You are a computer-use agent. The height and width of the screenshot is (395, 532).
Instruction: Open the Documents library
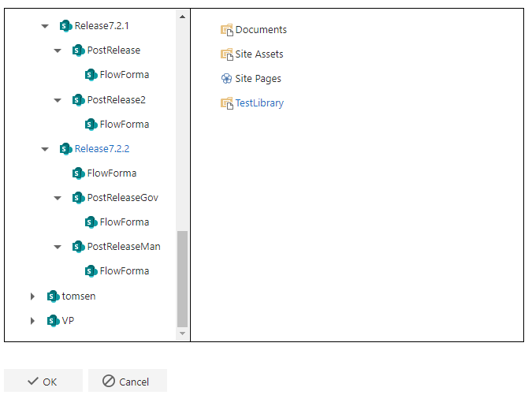pyautogui.click(x=261, y=30)
